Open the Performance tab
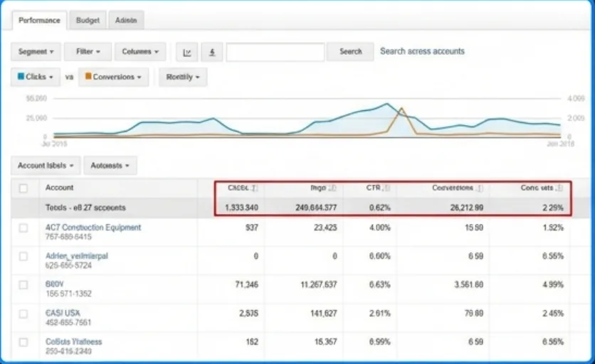The width and height of the screenshot is (595, 364). [39, 21]
